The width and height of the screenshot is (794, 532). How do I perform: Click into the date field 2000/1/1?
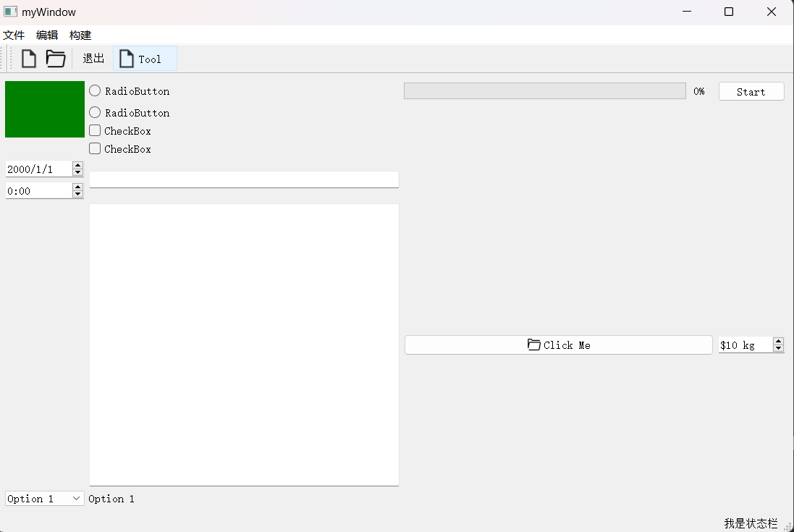click(x=38, y=169)
